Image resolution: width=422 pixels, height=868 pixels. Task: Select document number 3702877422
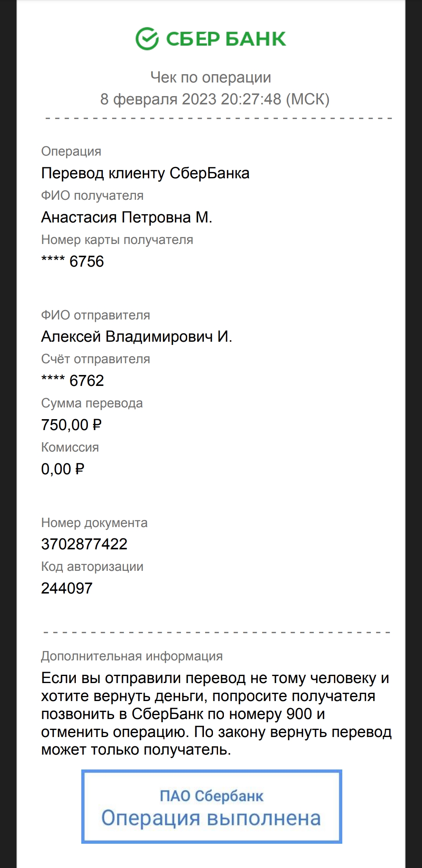tap(84, 544)
